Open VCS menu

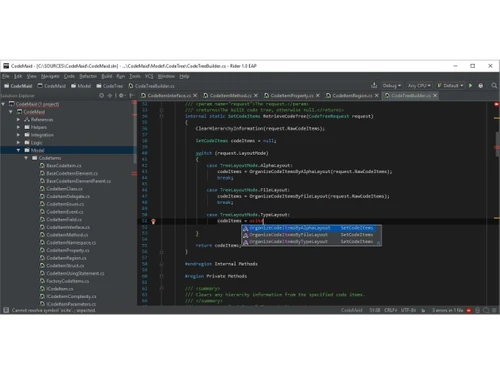pyautogui.click(x=149, y=76)
